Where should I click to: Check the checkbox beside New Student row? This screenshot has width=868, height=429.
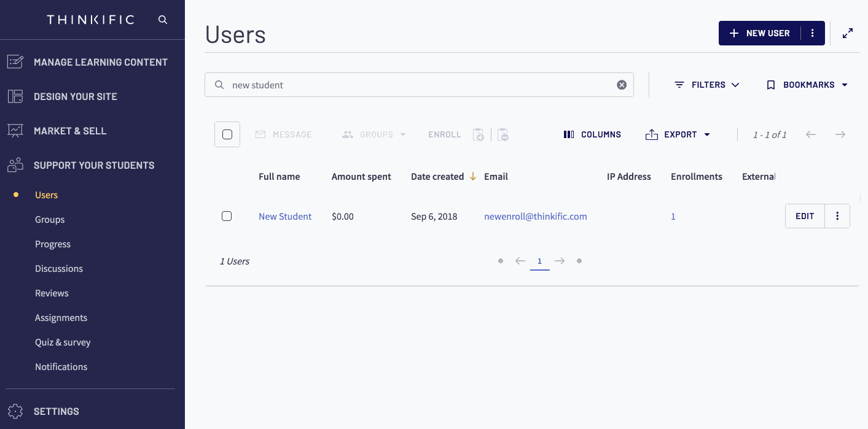point(227,216)
